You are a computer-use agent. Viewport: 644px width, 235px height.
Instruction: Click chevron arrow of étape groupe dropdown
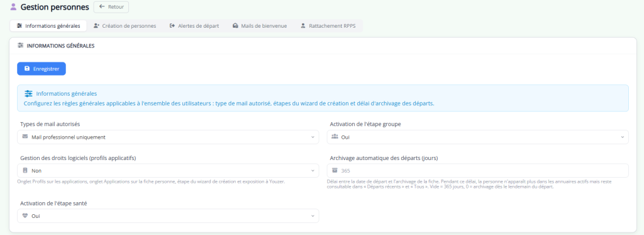[622, 137]
